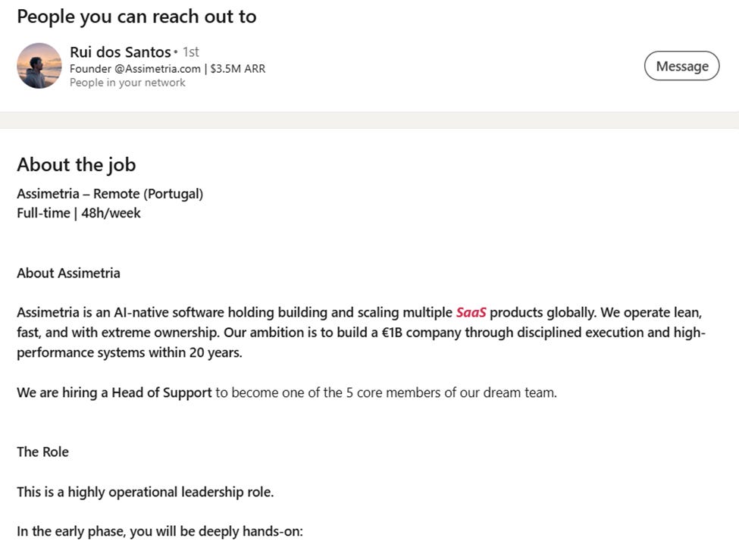Click the 'In the early phase' line

pyautogui.click(x=160, y=532)
